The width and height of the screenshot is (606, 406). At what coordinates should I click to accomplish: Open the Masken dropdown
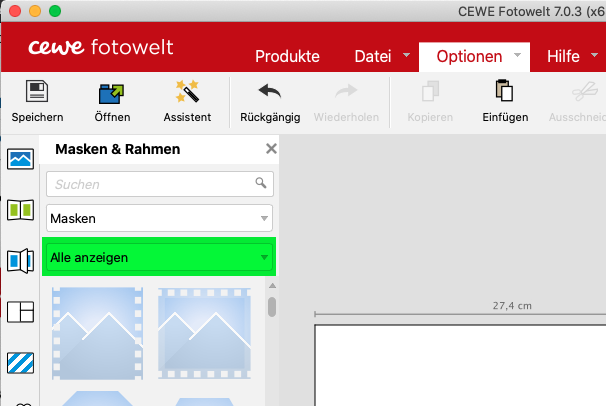(x=159, y=218)
